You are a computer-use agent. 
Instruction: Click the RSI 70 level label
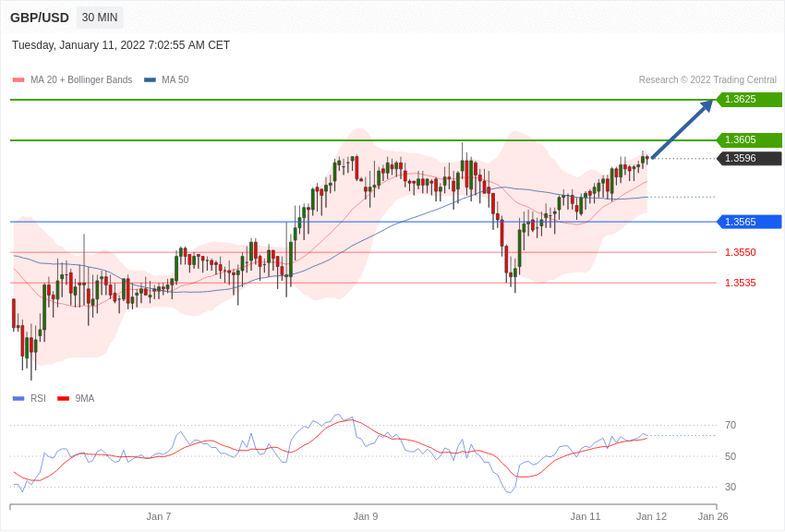tap(731, 425)
